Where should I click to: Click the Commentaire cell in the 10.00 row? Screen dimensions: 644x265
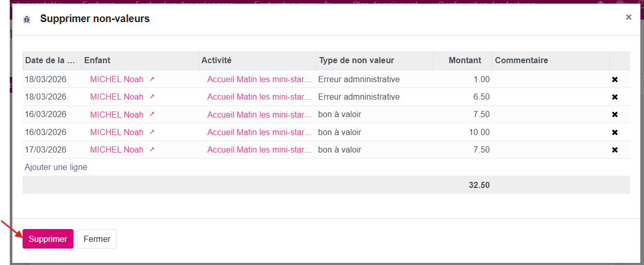pyautogui.click(x=551, y=132)
